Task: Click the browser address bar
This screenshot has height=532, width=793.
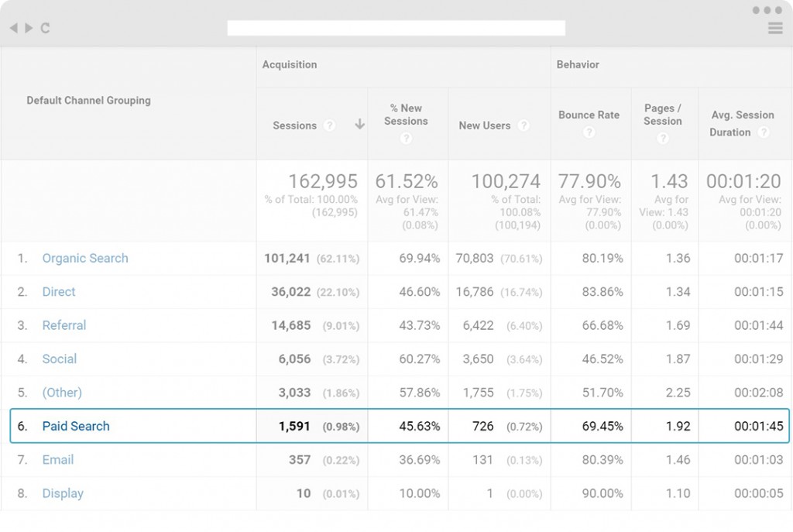Action: point(396,28)
